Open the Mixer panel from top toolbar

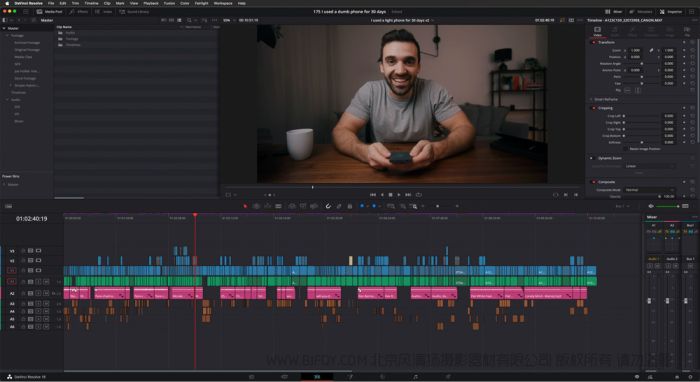[x=614, y=12]
